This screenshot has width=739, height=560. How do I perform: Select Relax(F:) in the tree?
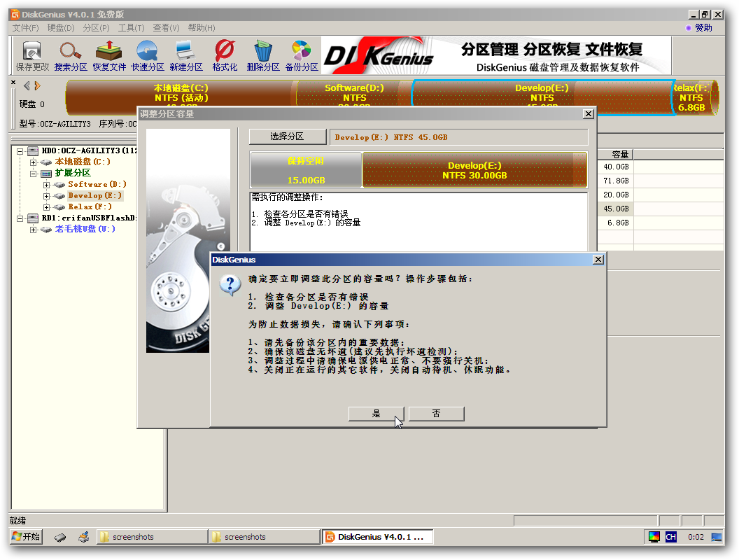[x=90, y=207]
